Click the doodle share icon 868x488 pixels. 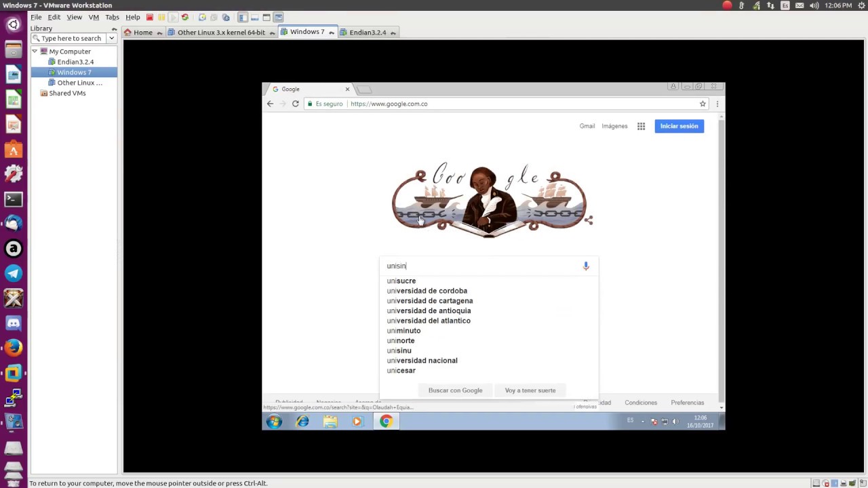(x=589, y=220)
